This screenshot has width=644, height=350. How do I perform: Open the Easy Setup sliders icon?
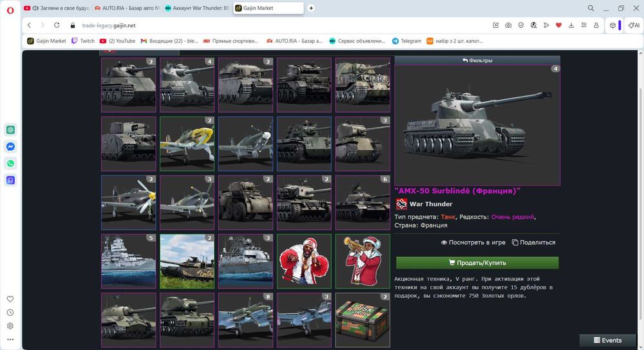(x=583, y=25)
